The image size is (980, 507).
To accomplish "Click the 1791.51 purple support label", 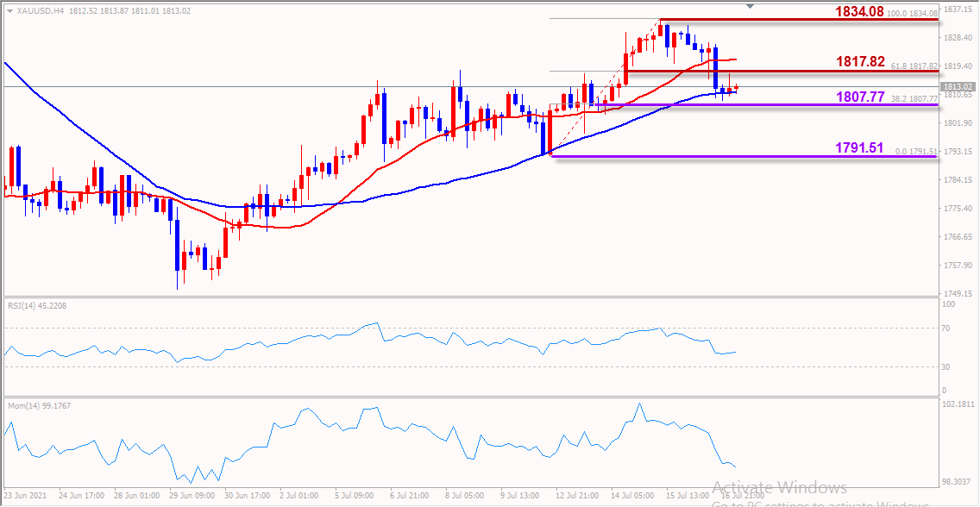I will pyautogui.click(x=859, y=148).
